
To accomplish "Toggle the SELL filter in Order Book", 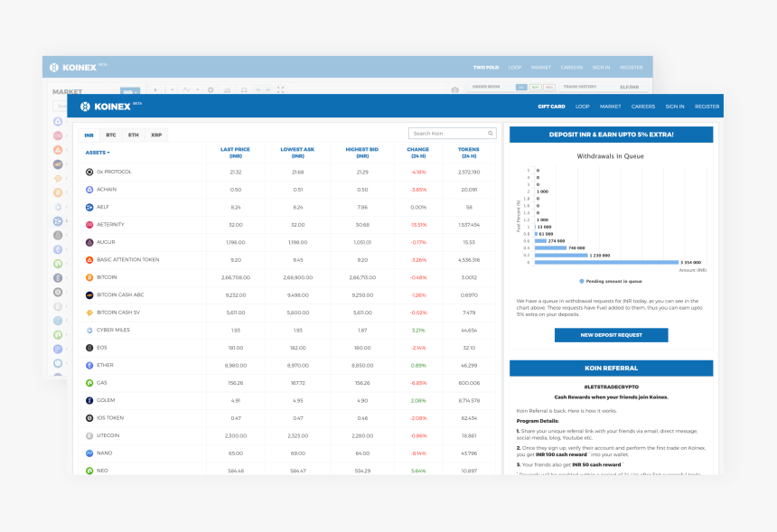I will click(548, 88).
